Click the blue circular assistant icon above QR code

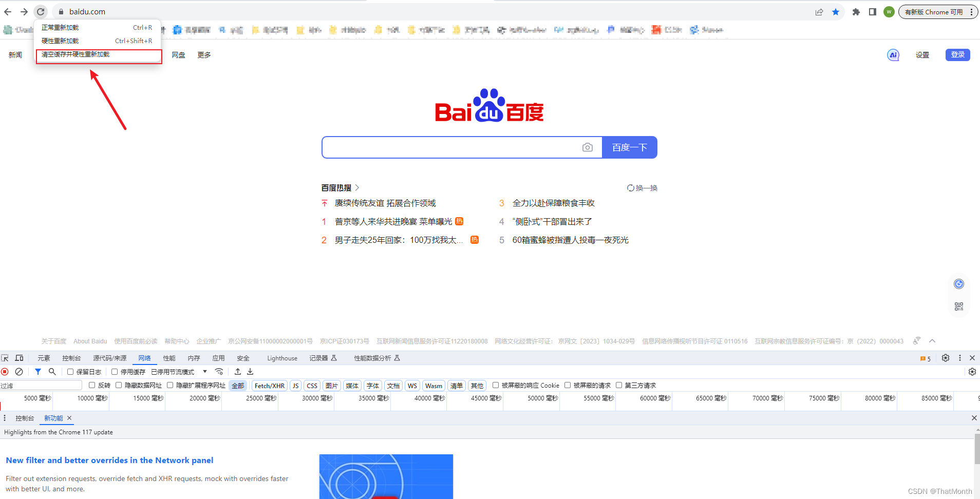[959, 284]
